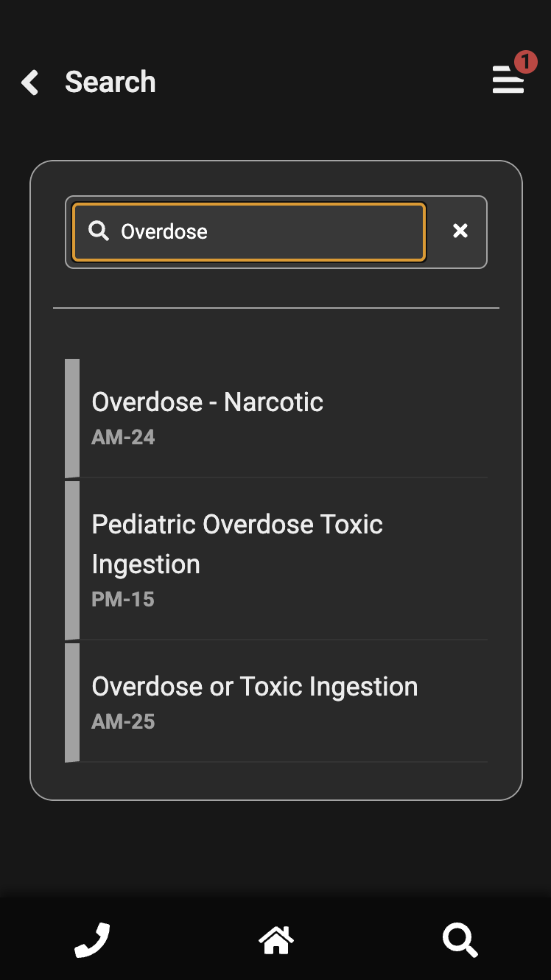Tap the search icon in bottom navigation
The image size is (551, 980).
tap(460, 940)
